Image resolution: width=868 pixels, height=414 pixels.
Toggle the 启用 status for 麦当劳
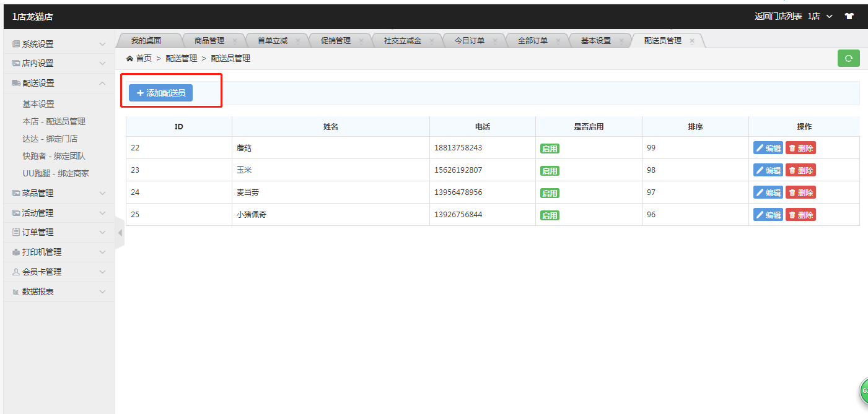[x=550, y=193]
